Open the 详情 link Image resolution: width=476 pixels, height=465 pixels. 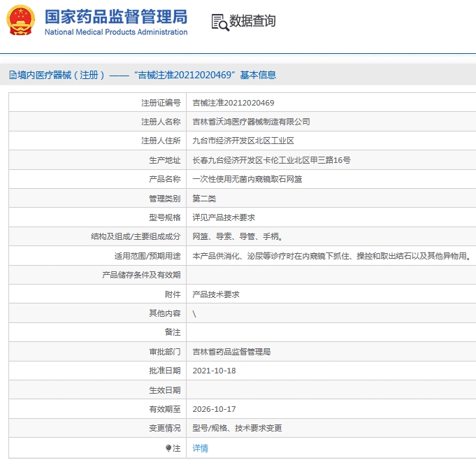click(201, 448)
